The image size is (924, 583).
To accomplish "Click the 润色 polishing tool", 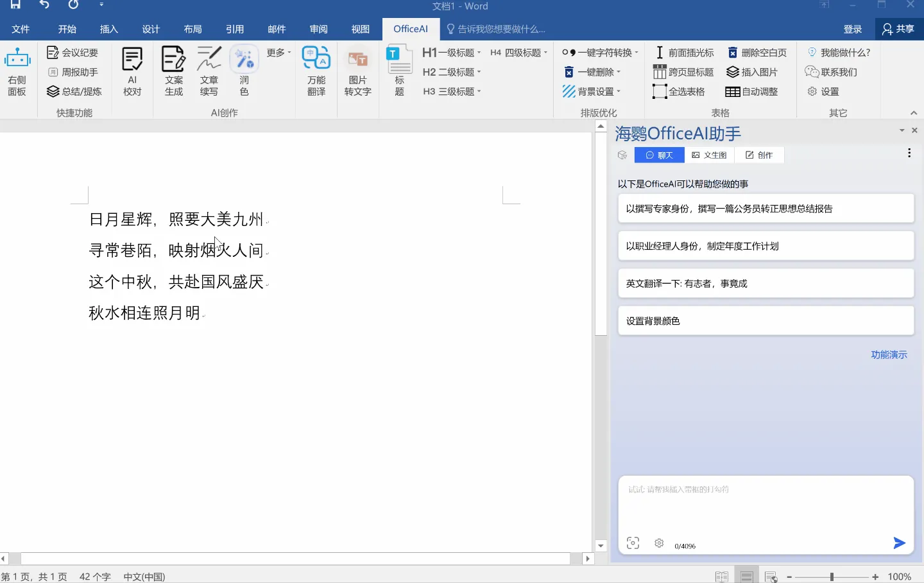I will pos(244,71).
